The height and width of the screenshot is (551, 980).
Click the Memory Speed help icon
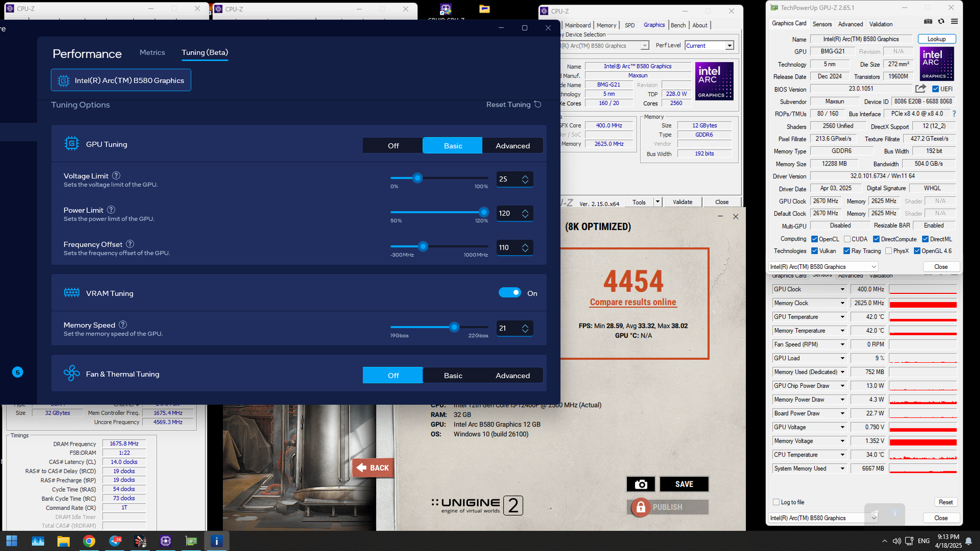tap(123, 324)
